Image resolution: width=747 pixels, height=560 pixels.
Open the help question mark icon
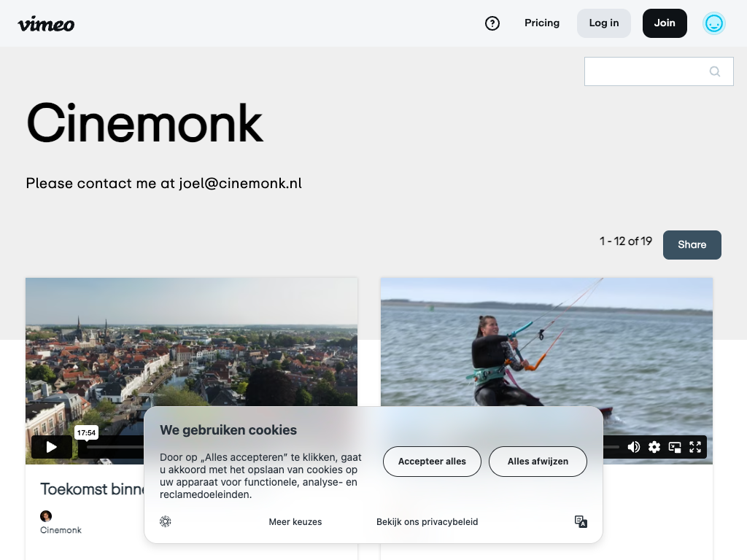click(492, 23)
